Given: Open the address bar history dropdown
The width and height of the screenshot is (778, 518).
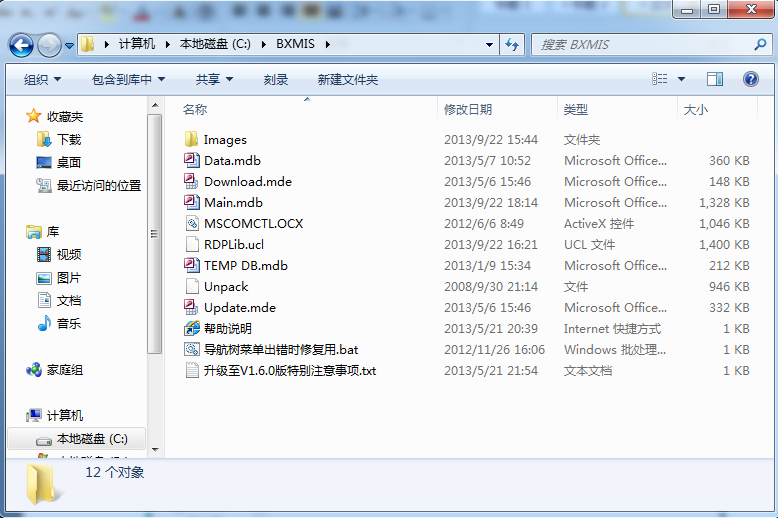Looking at the screenshot, I should coord(489,45).
